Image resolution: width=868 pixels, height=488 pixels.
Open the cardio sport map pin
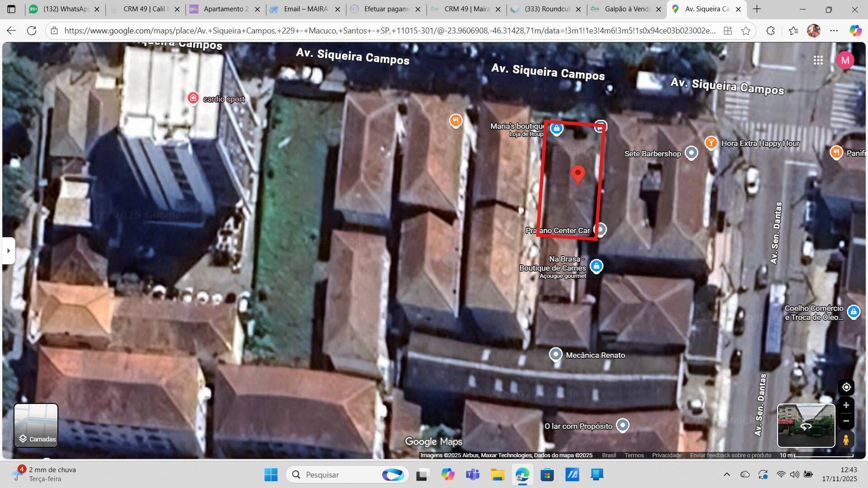pos(193,98)
